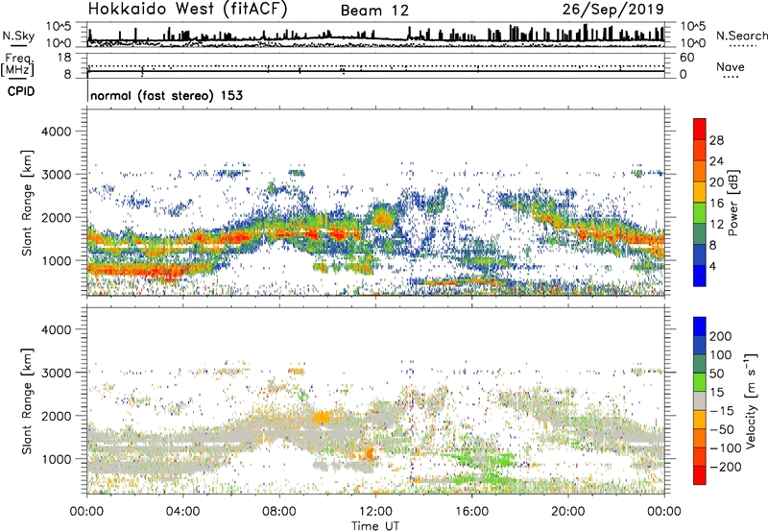Click the 'Nave' legend label

(x=731, y=66)
